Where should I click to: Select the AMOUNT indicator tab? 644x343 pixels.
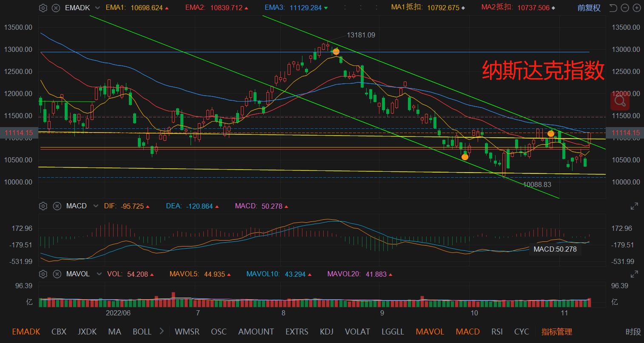point(256,332)
